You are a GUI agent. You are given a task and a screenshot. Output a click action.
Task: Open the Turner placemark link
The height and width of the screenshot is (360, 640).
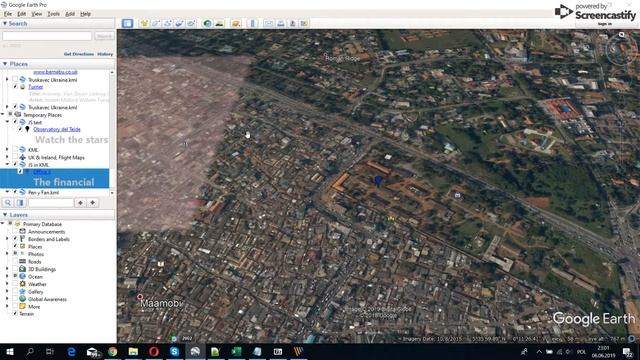click(x=36, y=87)
